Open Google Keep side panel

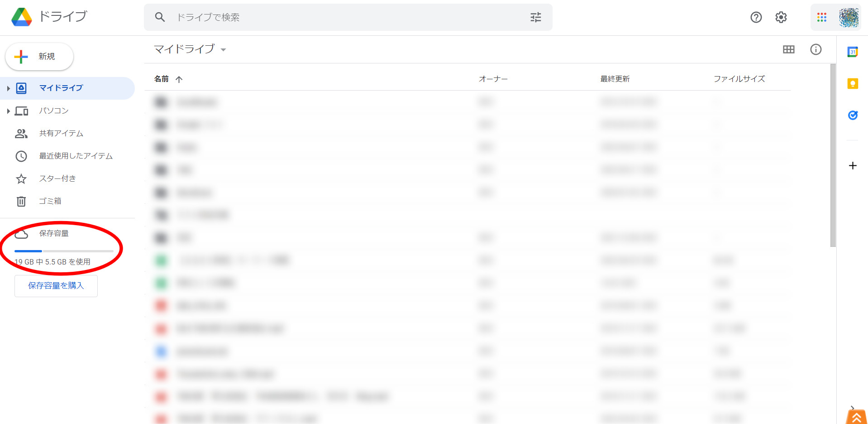pyautogui.click(x=853, y=84)
